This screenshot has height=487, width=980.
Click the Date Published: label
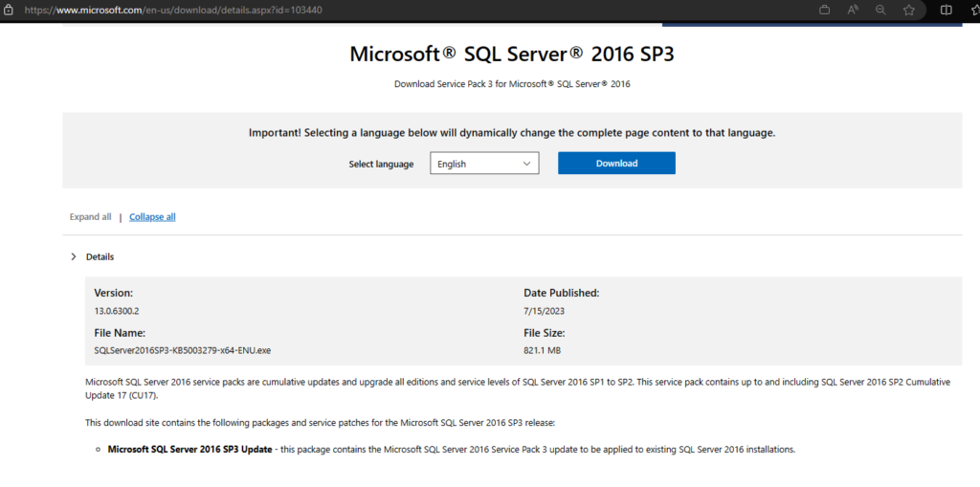[x=561, y=293]
